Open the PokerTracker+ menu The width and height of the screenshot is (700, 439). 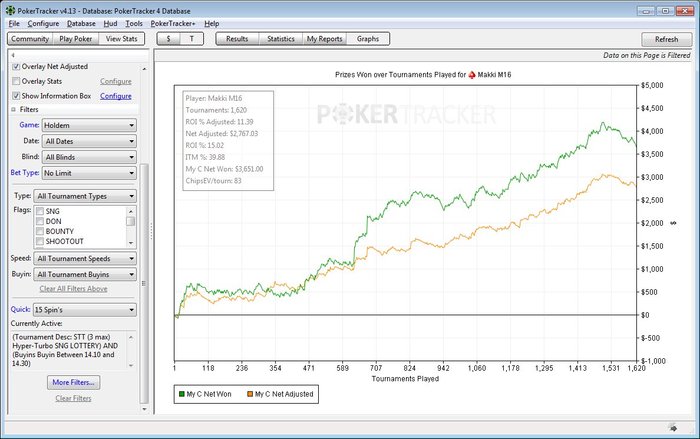point(173,24)
